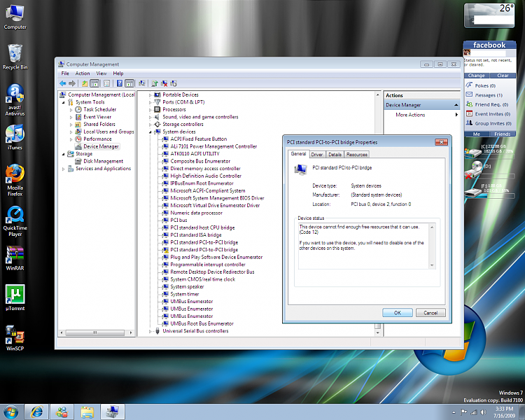
Task: Open the Friends tab in facebook gadget
Action: click(502, 134)
